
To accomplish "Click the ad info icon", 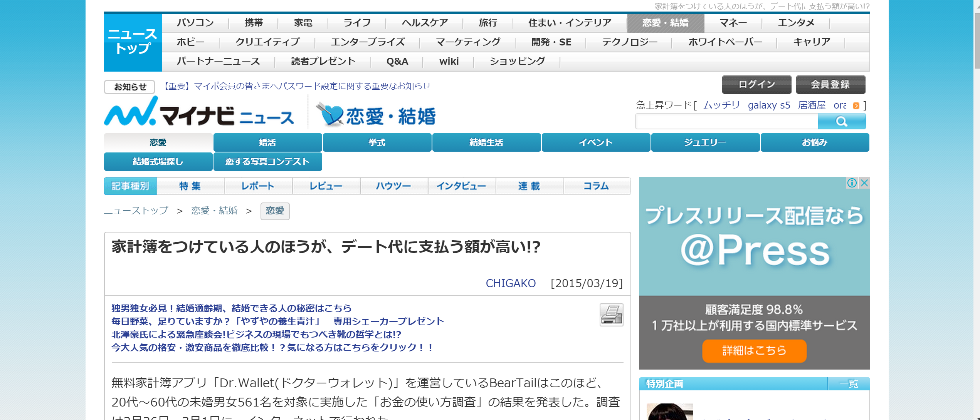I will coord(852,183).
